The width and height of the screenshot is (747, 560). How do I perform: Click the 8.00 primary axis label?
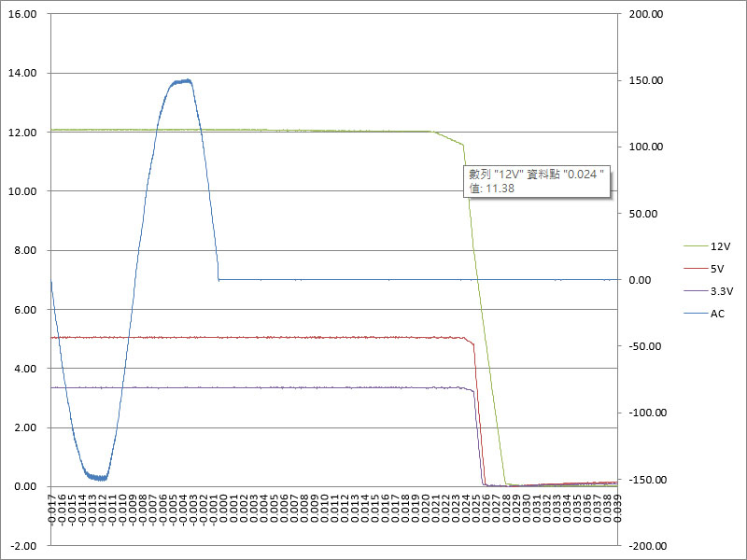(x=25, y=250)
